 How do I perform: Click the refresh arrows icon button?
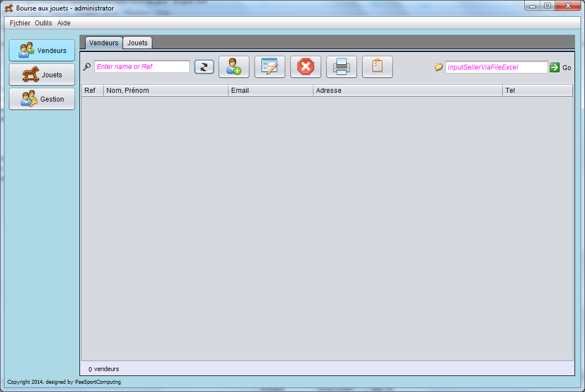pyautogui.click(x=204, y=67)
